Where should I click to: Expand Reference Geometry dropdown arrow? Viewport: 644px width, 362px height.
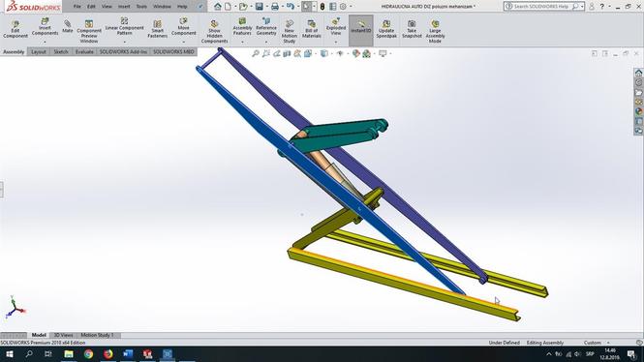(266, 42)
